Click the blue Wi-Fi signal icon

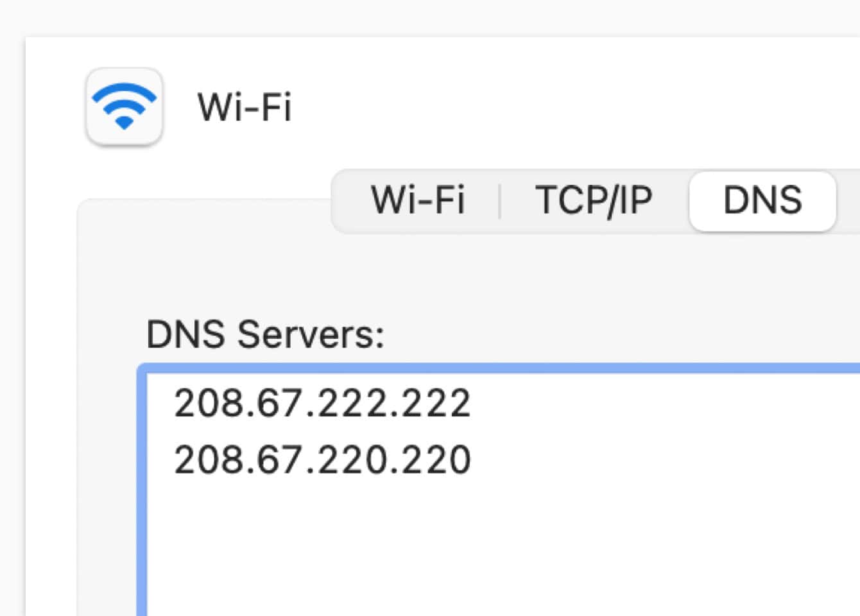124,107
